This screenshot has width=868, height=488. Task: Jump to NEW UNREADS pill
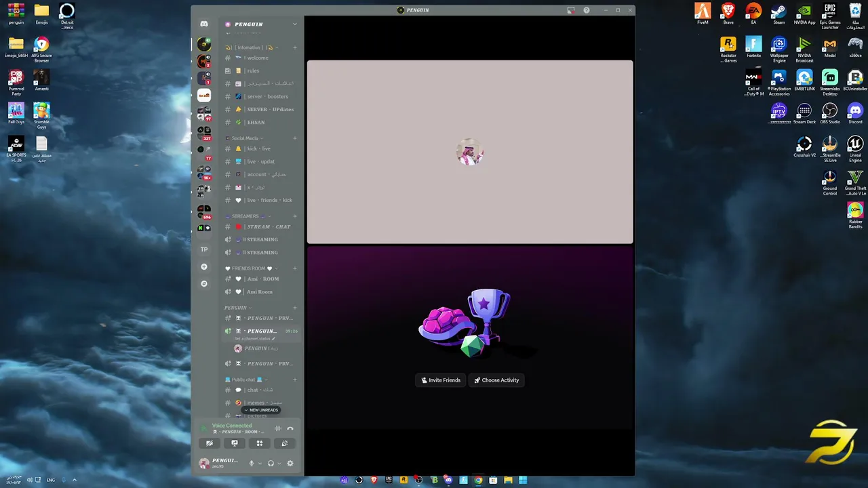point(261,410)
